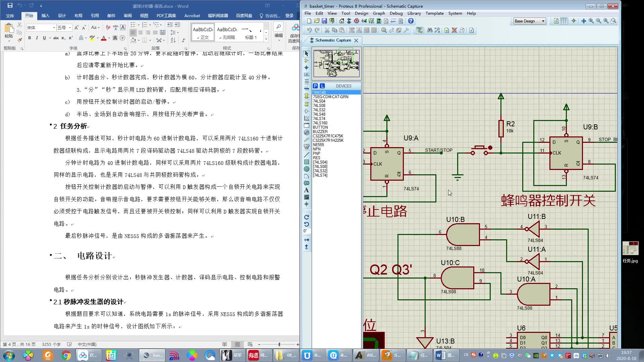This screenshot has height=362, width=644.
Task: Click the schematic capture tab icon
Action: [311, 40]
